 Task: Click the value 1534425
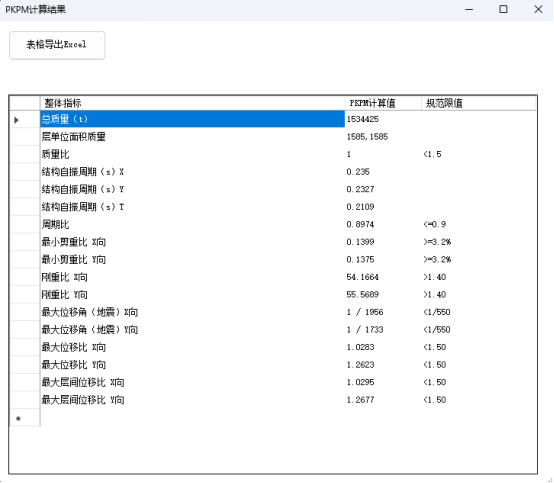[x=363, y=119]
